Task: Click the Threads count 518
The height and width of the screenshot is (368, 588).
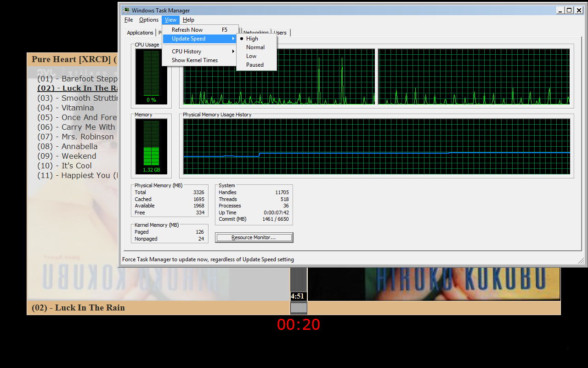Action: point(285,199)
